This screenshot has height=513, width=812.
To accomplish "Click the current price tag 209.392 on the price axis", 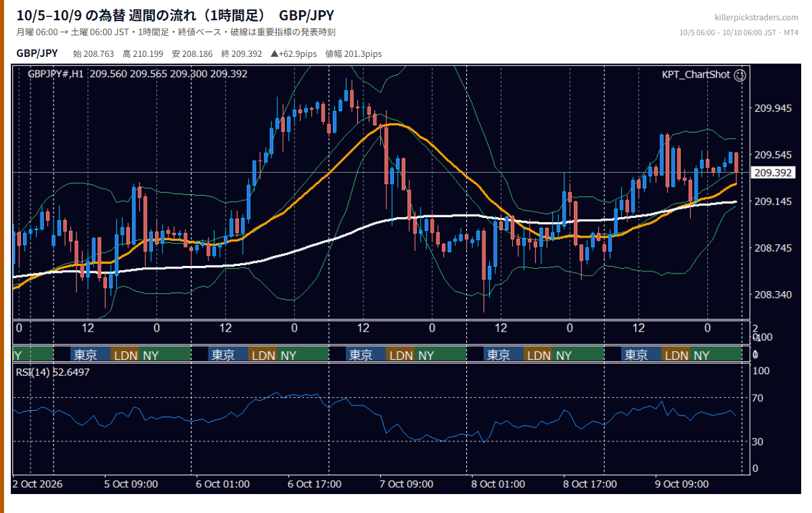I will (773, 173).
